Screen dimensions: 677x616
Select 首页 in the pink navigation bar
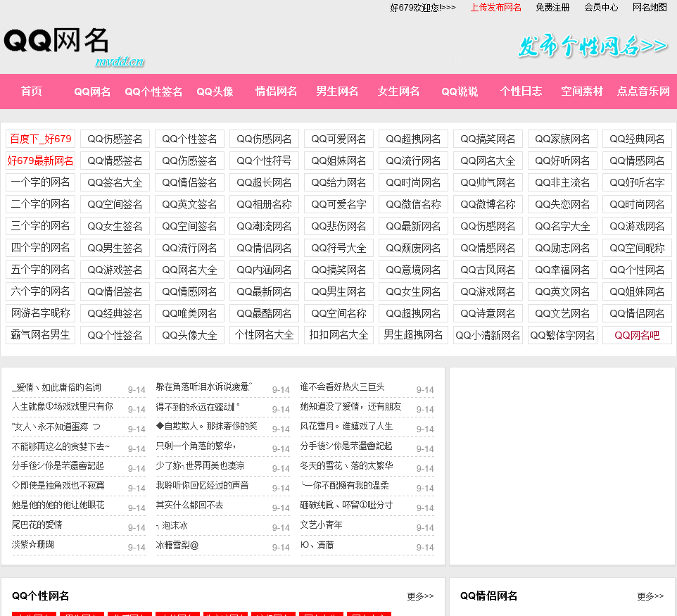click(x=32, y=91)
